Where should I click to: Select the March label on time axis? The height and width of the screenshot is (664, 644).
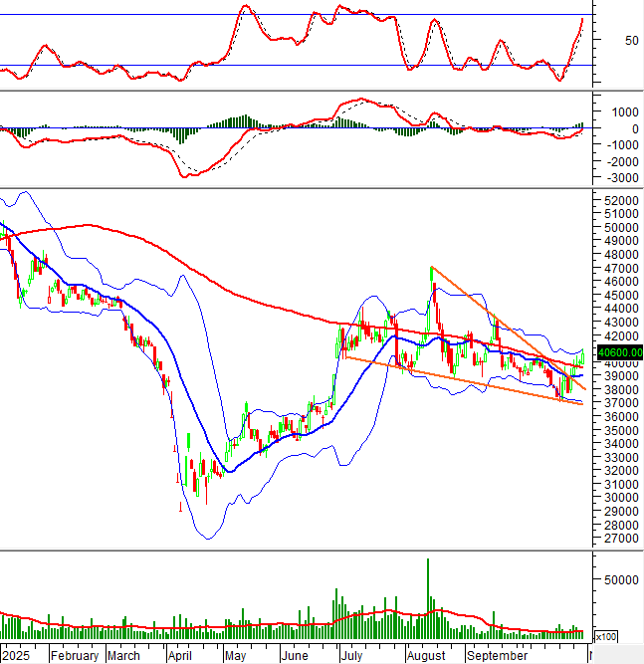(x=123, y=656)
